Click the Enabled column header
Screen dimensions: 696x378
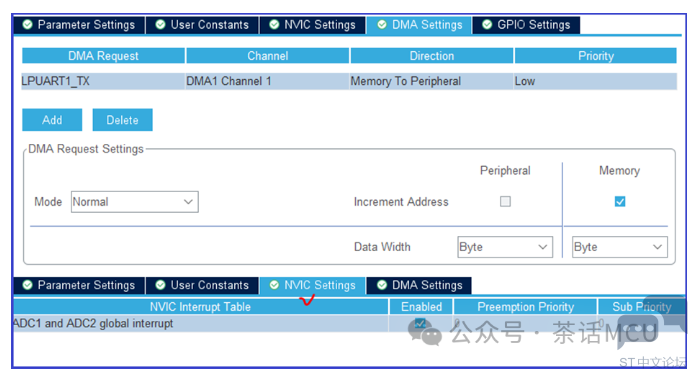click(421, 307)
